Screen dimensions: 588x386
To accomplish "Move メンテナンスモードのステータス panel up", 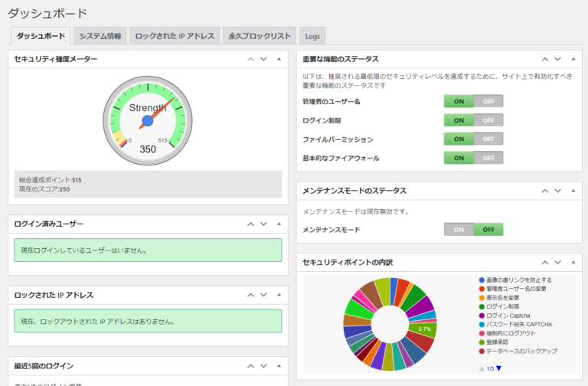I will click(x=545, y=191).
